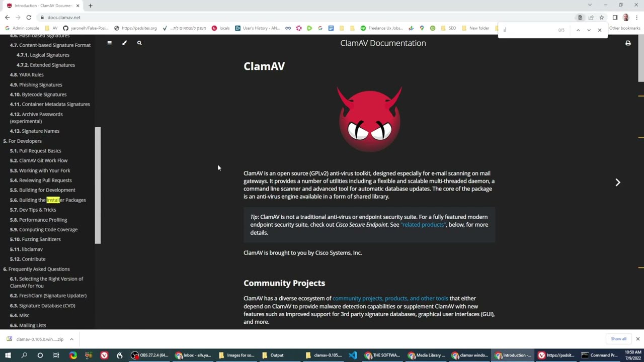Open OBS 27.2.4 from the taskbar
Image resolution: width=644 pixels, height=362 pixels.
(x=149, y=355)
